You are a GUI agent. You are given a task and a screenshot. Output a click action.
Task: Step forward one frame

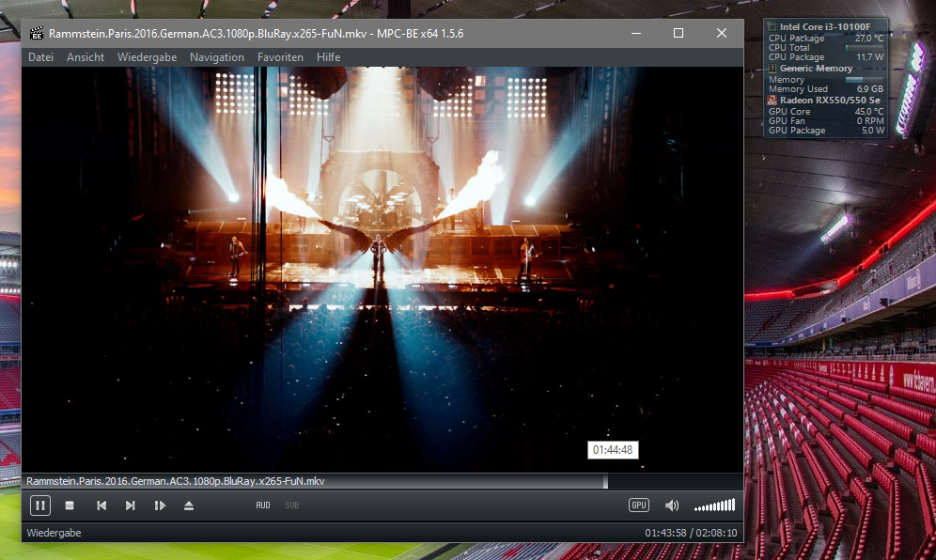[160, 506]
